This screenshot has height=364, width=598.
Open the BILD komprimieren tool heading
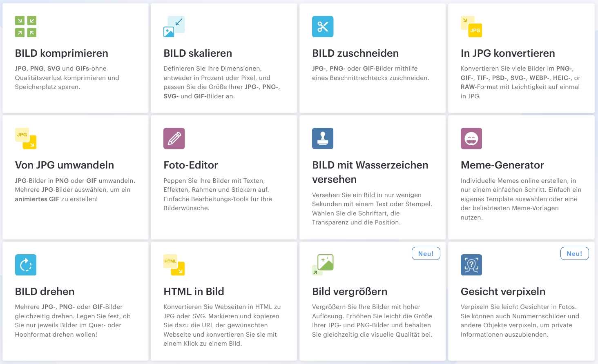pyautogui.click(x=62, y=53)
